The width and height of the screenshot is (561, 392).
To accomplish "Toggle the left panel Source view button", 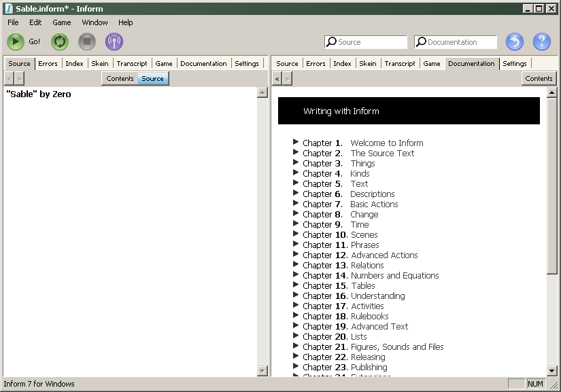I will tap(153, 79).
